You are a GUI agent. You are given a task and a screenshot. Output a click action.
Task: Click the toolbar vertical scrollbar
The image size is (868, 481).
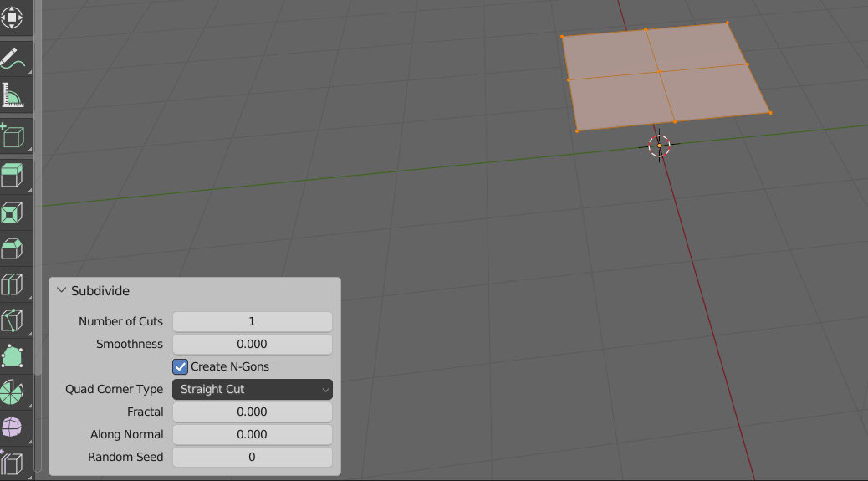38,188
